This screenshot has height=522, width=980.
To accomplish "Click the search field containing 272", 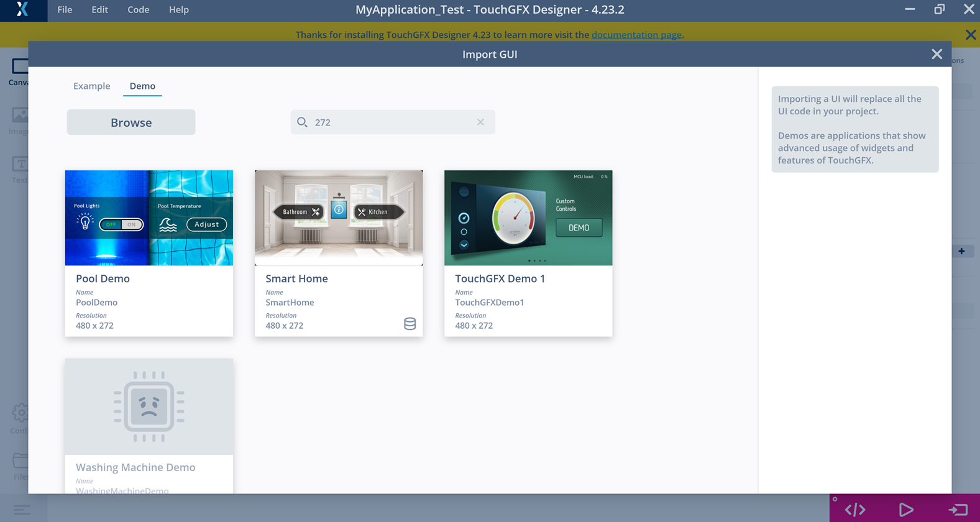I will [x=393, y=122].
